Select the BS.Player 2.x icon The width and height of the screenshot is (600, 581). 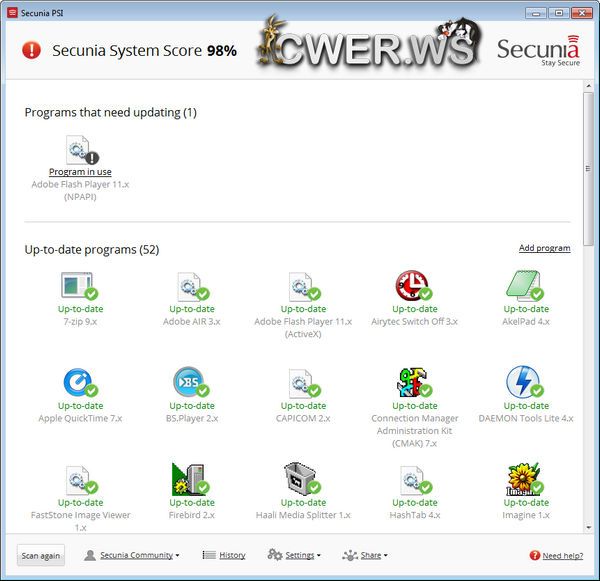coord(189,383)
